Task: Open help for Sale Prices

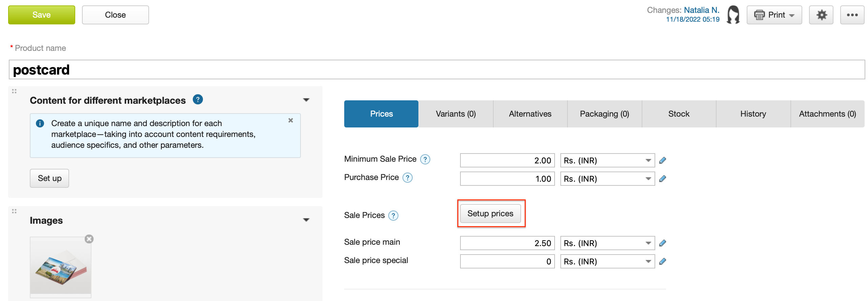Action: (x=393, y=216)
